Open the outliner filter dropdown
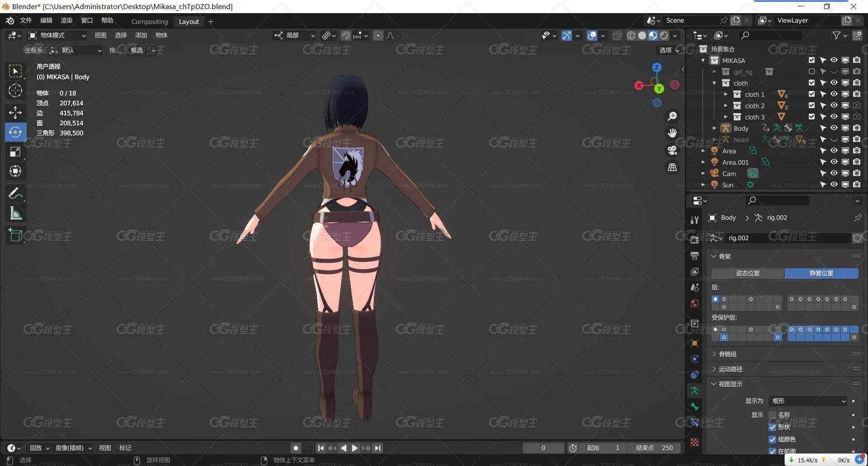The width and height of the screenshot is (868, 466). point(840,35)
